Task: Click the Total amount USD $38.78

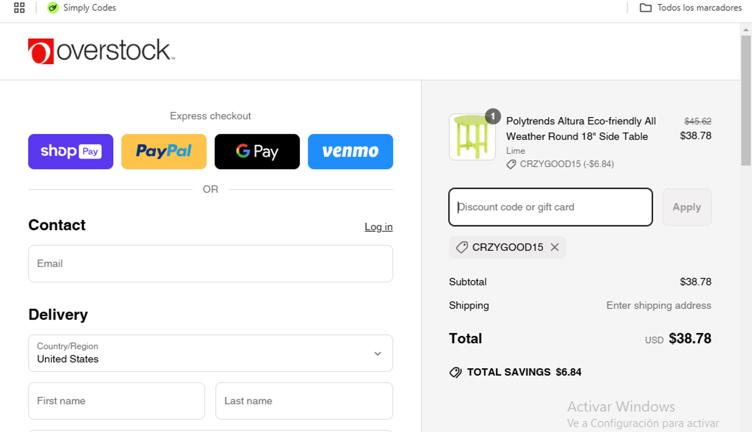Action: tap(678, 339)
